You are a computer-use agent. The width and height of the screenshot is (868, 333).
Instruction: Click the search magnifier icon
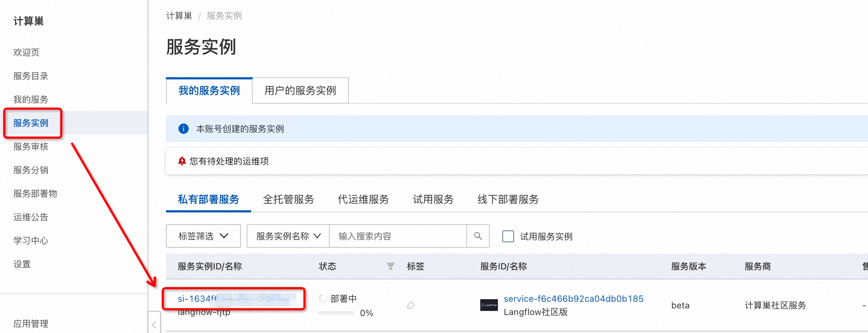[x=478, y=236]
